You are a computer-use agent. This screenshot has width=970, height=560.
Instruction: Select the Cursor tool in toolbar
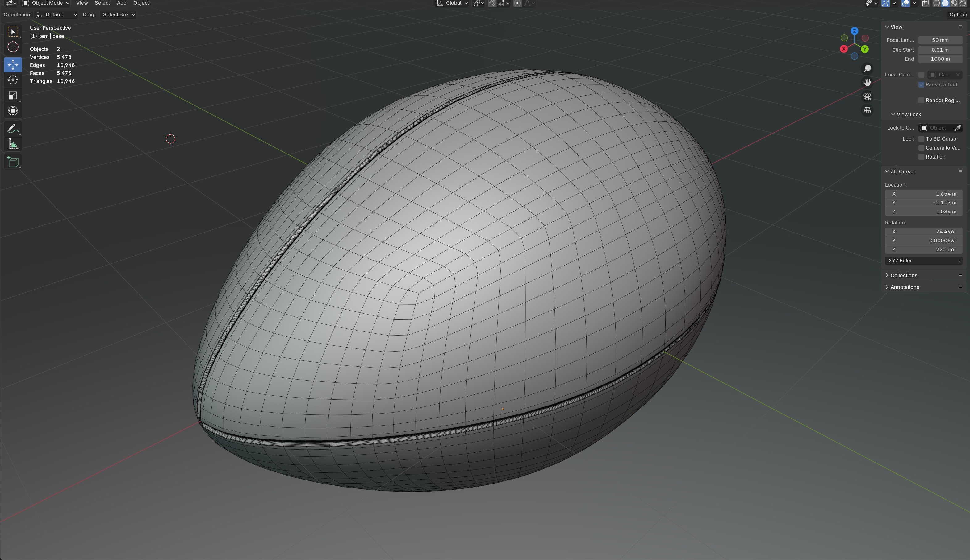point(13,47)
